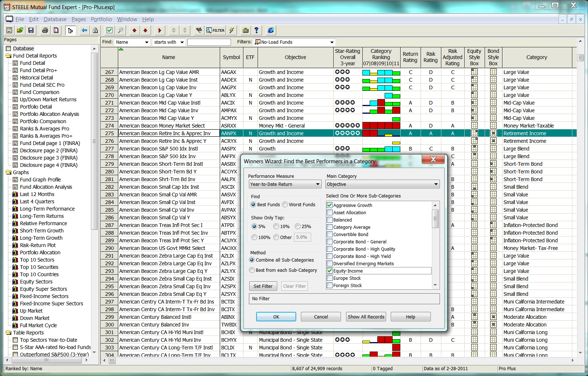Open the Last 12 Months graph page

coord(37,194)
